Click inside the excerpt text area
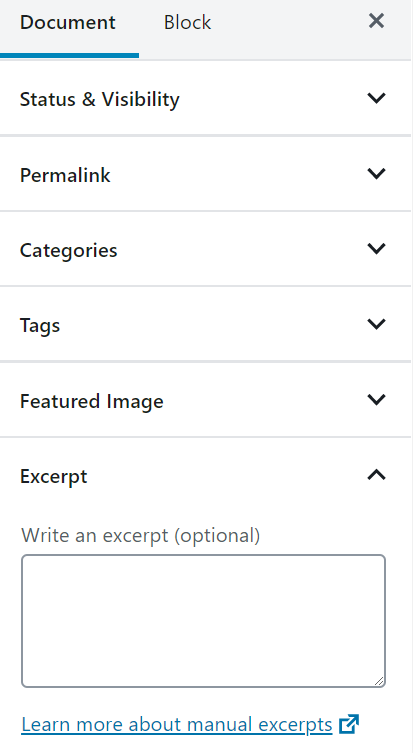The width and height of the screenshot is (413, 753). point(203,621)
